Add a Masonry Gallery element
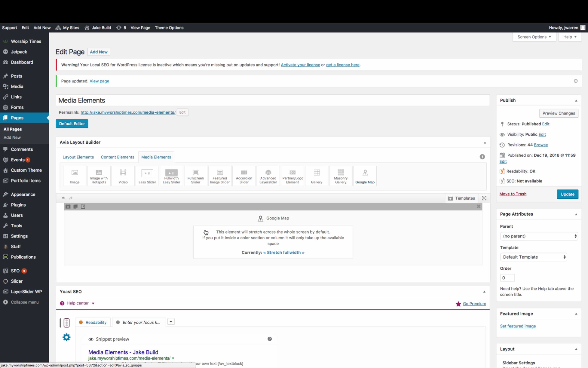Viewport: 588px width, 368px height. tap(341, 176)
